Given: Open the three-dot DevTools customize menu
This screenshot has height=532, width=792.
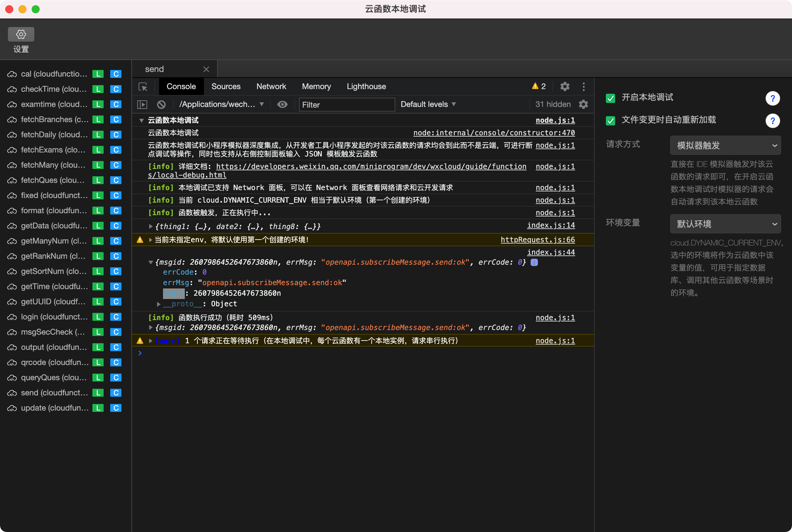Looking at the screenshot, I should (x=583, y=86).
